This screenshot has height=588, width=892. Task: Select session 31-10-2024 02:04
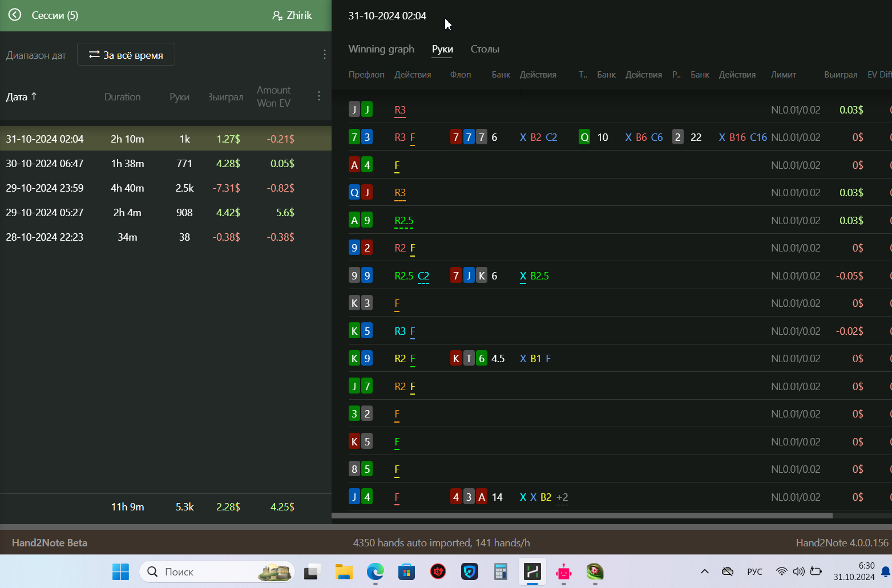click(166, 139)
